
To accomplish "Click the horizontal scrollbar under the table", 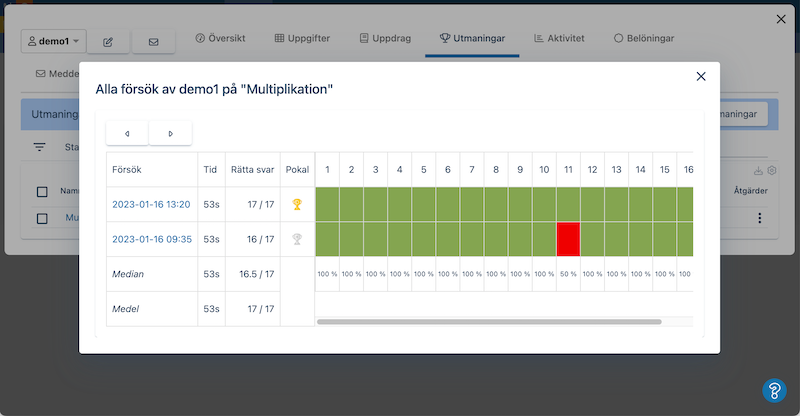I will (488, 322).
